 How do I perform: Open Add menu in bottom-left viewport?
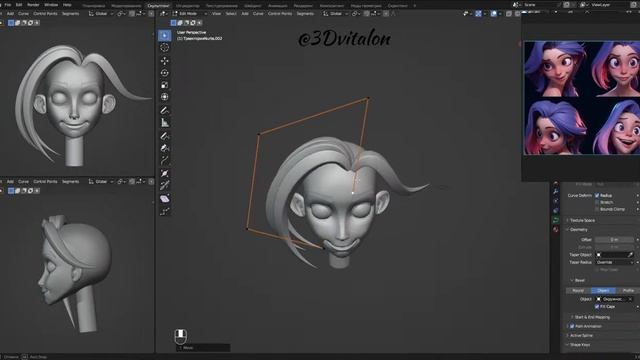pyautogui.click(x=10, y=181)
